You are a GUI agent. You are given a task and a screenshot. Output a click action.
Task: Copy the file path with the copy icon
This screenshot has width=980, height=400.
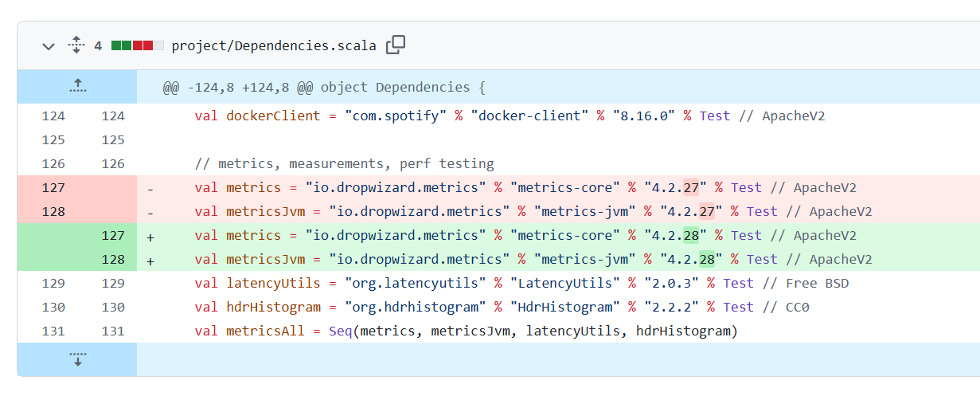point(396,45)
